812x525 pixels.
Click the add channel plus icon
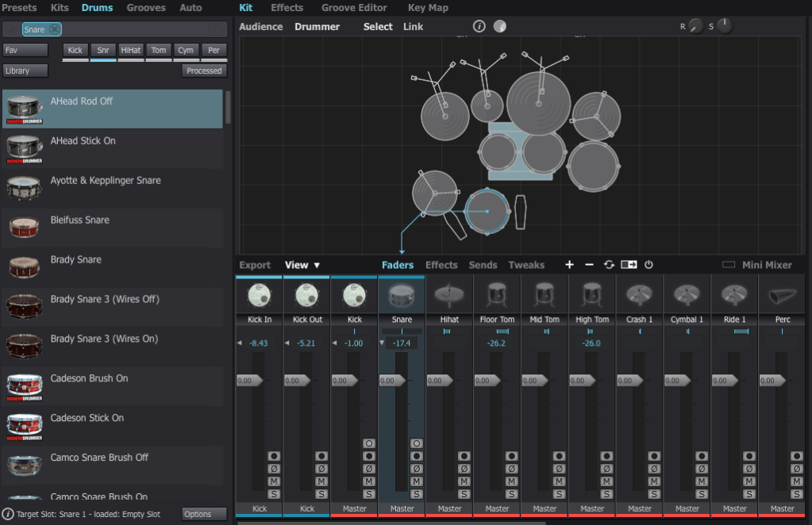point(569,265)
